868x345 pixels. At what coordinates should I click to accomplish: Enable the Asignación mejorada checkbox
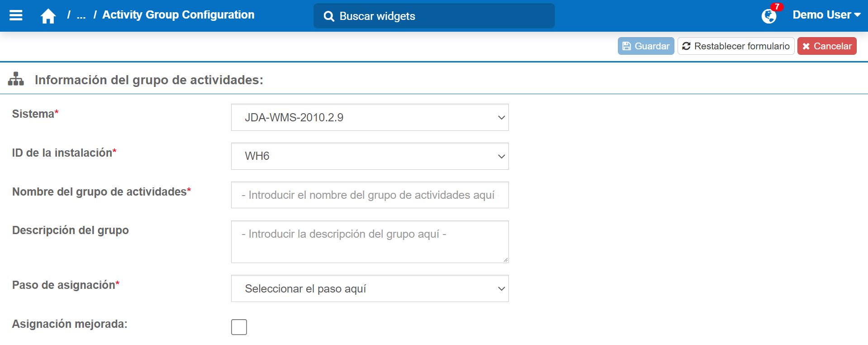239,327
